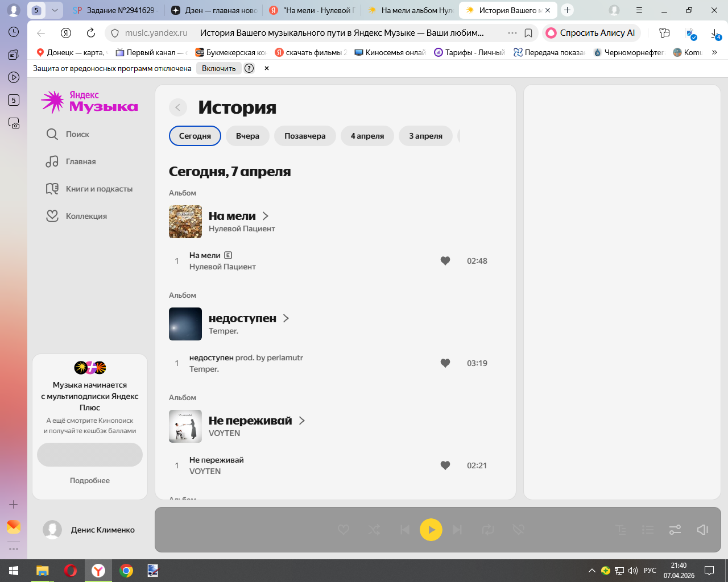The image size is (728, 582).
Task: Click Включить to enable malware protection
Action: coord(219,68)
